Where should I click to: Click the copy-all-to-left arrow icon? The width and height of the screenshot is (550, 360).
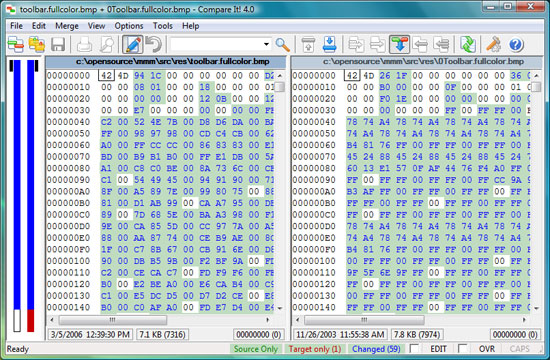pos(441,45)
